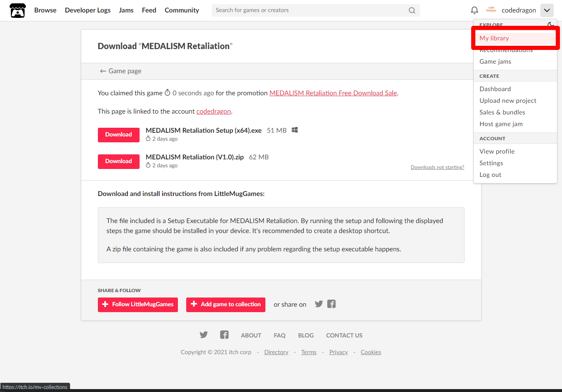
Task: Click the search magnifier icon
Action: [x=412, y=10]
